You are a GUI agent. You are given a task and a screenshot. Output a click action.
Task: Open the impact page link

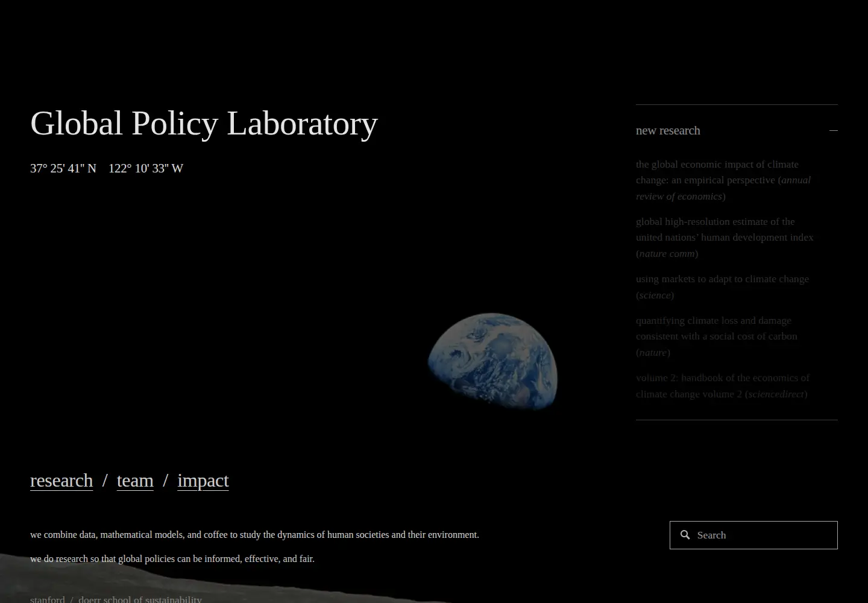point(203,481)
